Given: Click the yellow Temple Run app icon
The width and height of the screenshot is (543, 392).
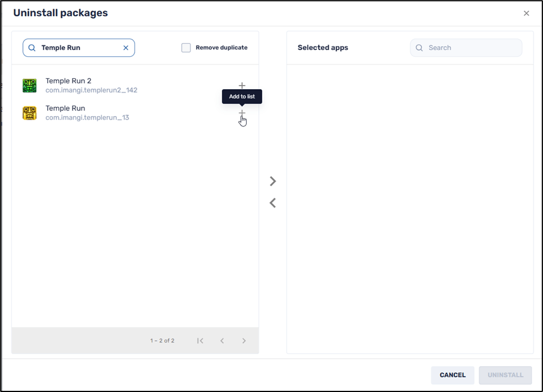Looking at the screenshot, I should [29, 113].
